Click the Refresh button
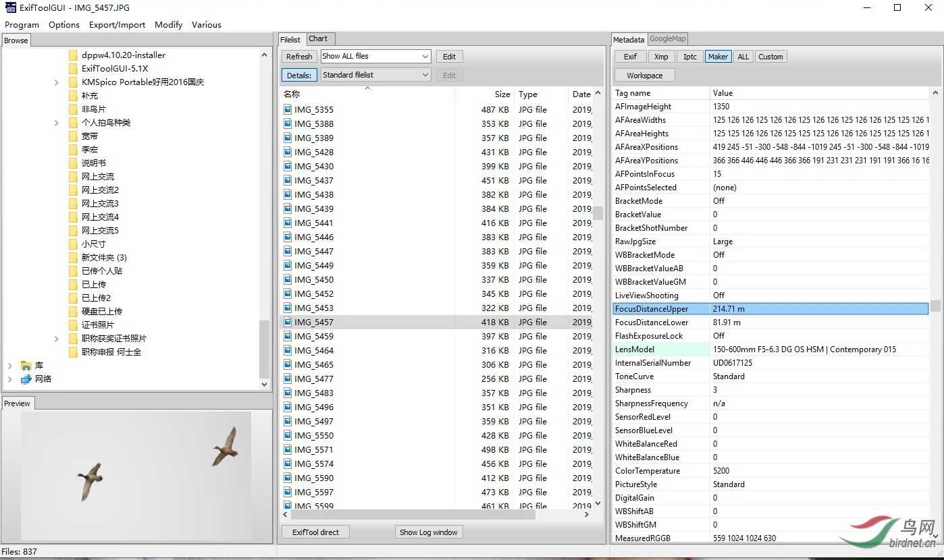The width and height of the screenshot is (944, 560). click(298, 57)
